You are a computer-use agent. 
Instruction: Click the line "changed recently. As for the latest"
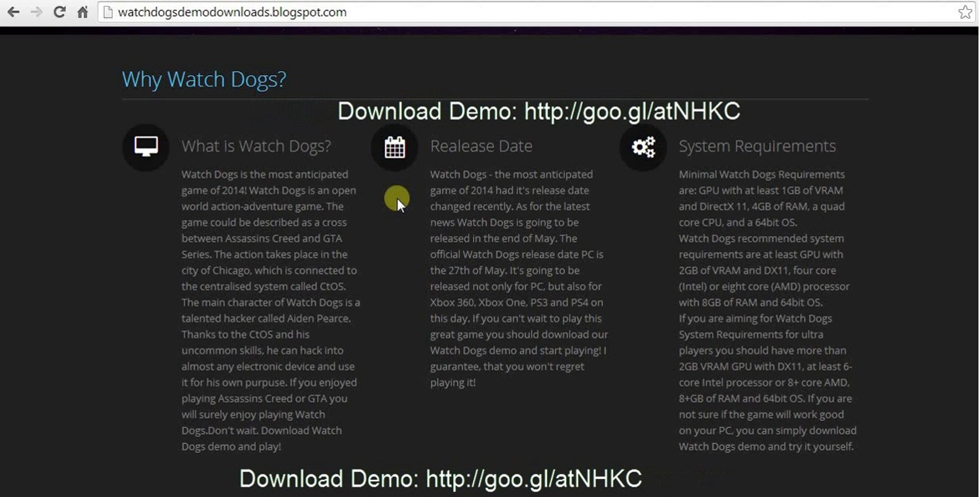pos(510,206)
